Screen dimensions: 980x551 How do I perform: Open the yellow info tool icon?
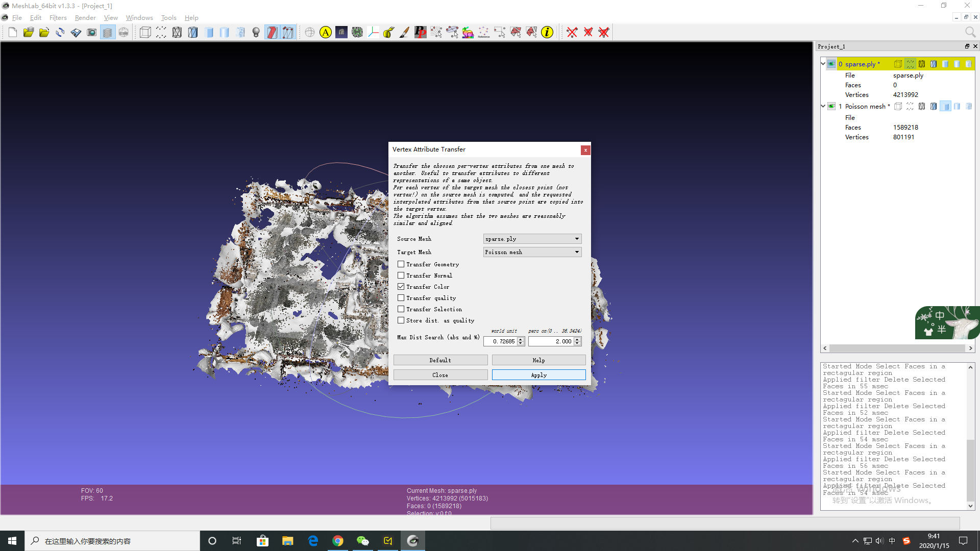point(547,33)
